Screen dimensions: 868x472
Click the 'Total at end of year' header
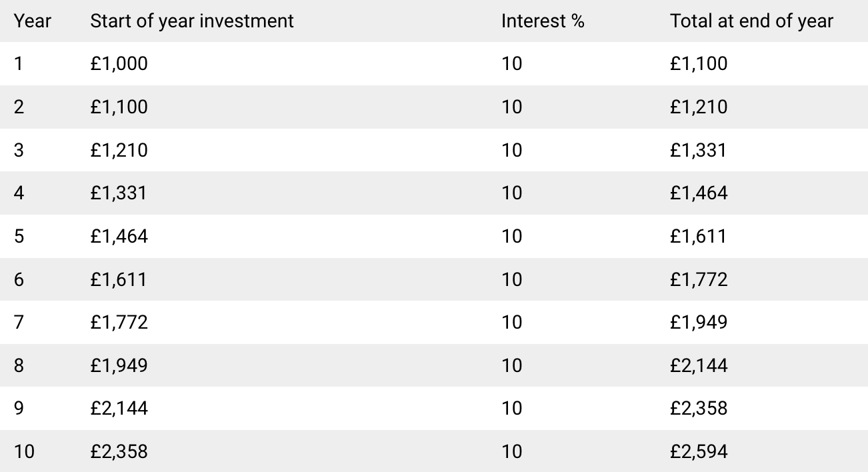point(752,21)
